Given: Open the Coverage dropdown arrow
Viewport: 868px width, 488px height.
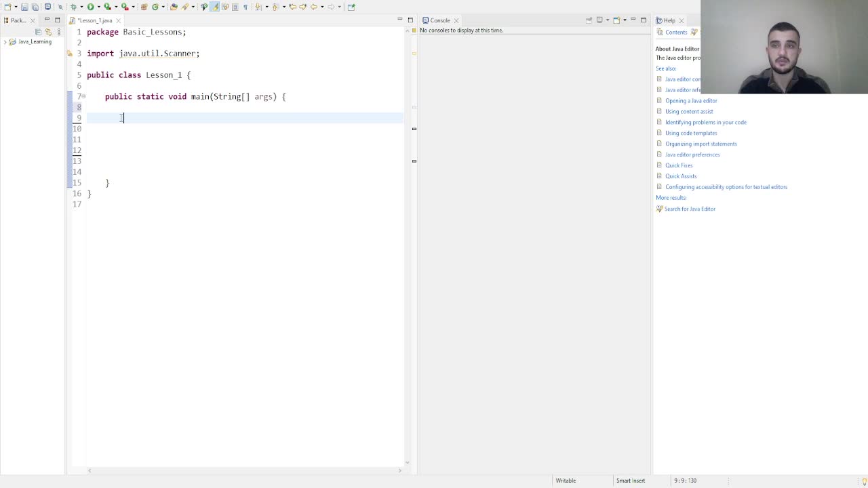Looking at the screenshot, I should (116, 7).
